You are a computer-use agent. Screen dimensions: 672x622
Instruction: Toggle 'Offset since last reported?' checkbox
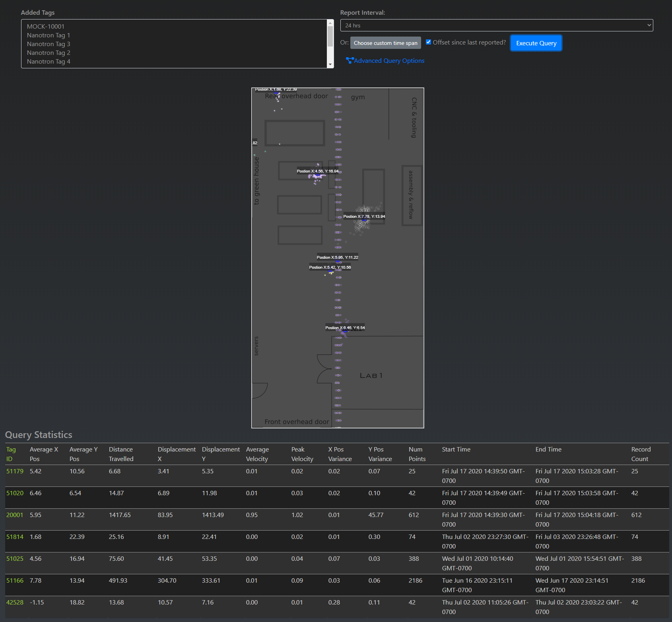click(x=428, y=42)
